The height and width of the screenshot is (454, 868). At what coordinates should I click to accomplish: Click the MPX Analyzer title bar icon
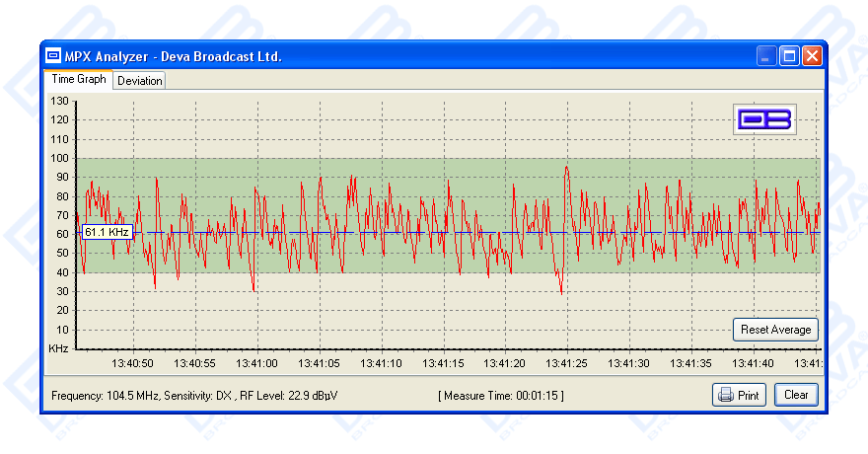53,56
